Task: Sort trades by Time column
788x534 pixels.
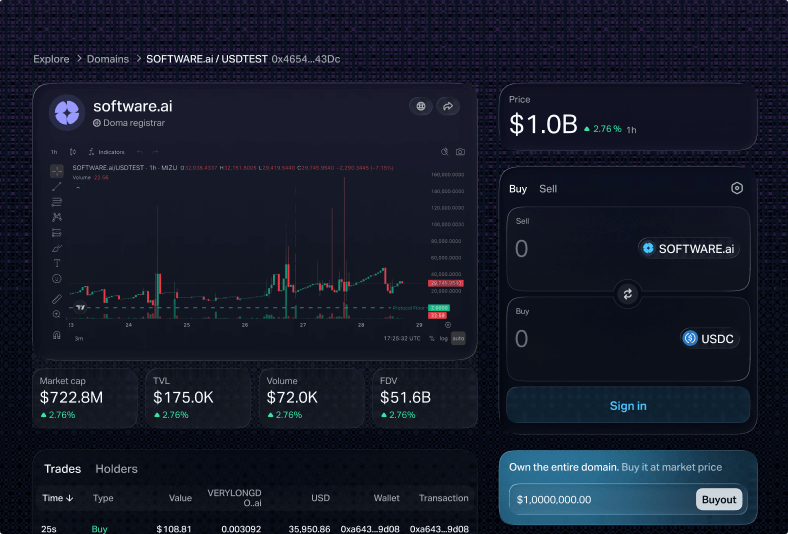Action: point(58,498)
